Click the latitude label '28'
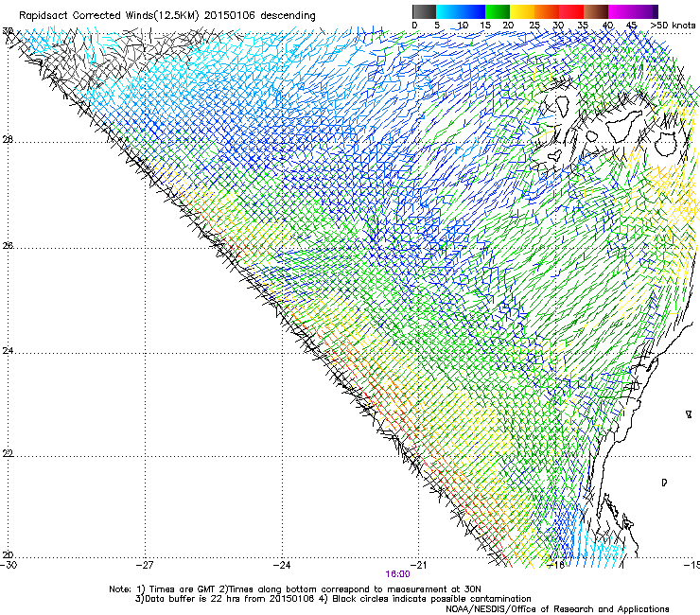700x615 pixels. pos(8,140)
